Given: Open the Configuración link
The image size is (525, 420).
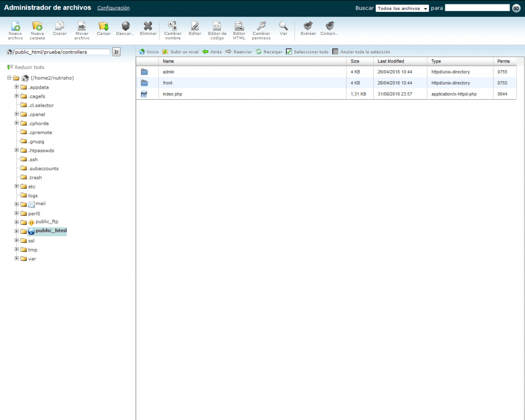Looking at the screenshot, I should [x=113, y=8].
